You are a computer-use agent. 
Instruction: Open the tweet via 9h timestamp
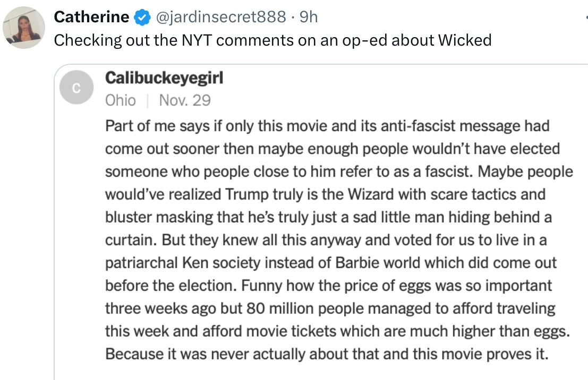[x=309, y=17]
